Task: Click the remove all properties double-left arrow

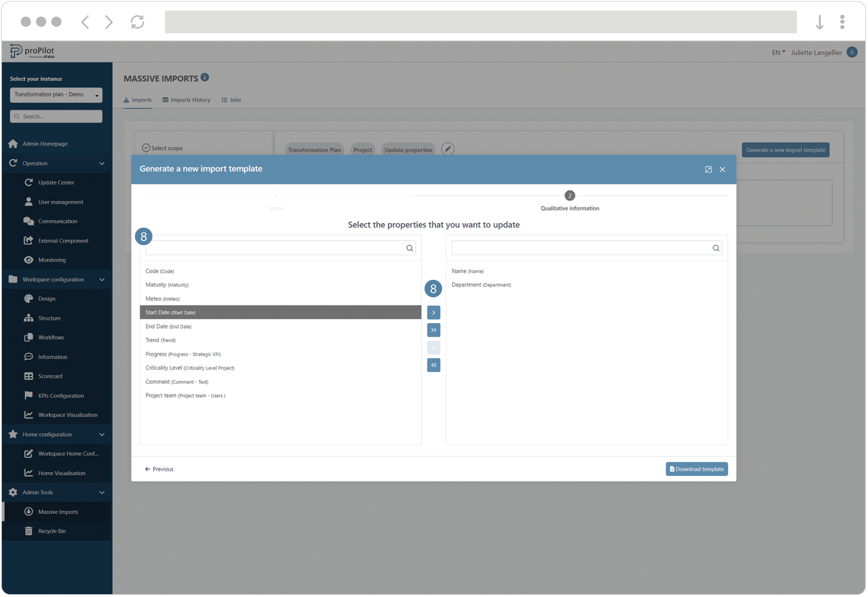Action: (x=433, y=365)
